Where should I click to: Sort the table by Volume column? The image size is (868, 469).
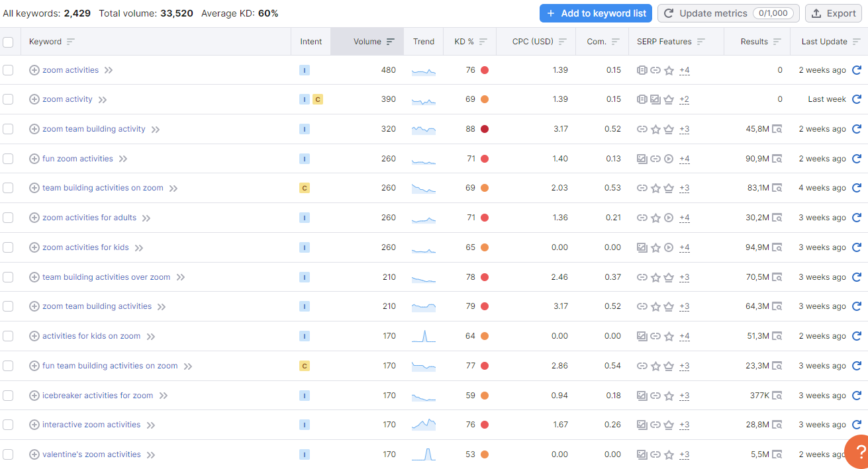[374, 42]
